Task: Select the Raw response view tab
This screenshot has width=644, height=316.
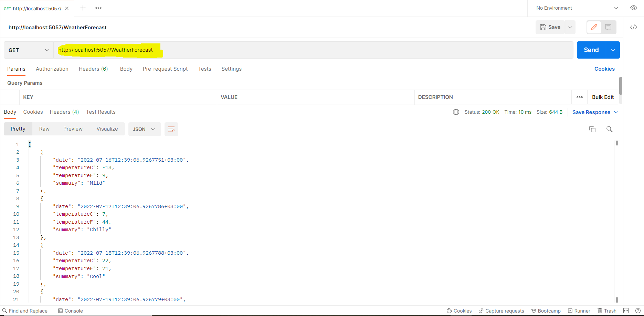Action: (x=44, y=129)
